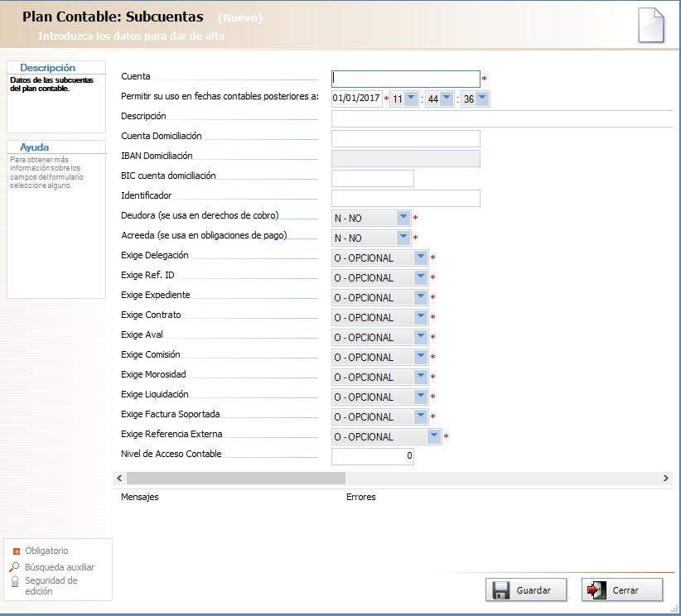The image size is (681, 616).
Task: Click the Guardar floppy disk icon
Action: 500,590
